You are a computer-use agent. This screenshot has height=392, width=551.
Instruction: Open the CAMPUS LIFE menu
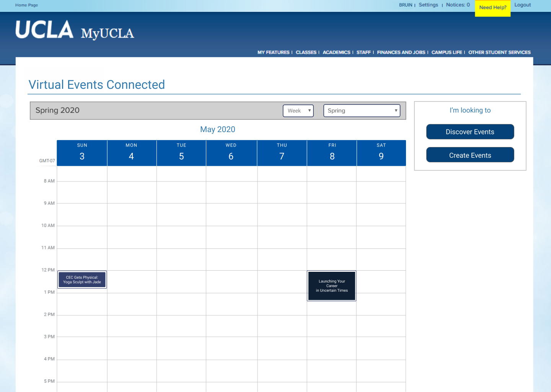[447, 52]
